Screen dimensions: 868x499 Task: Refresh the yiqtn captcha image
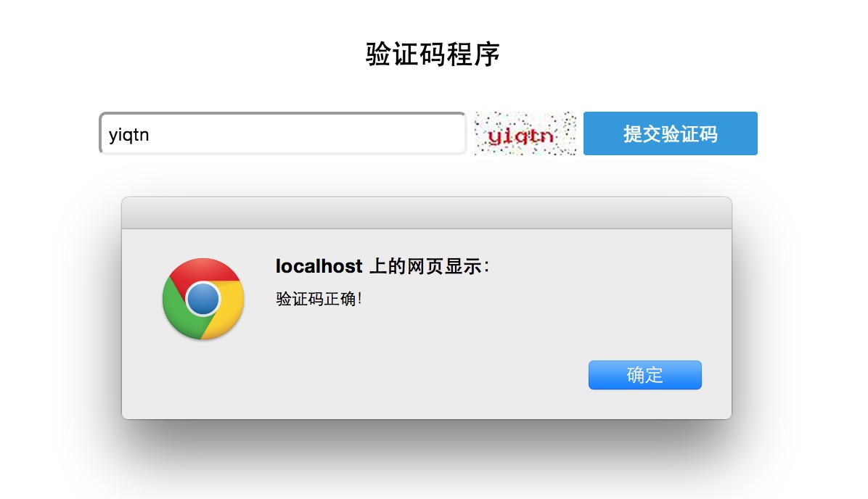[525, 133]
